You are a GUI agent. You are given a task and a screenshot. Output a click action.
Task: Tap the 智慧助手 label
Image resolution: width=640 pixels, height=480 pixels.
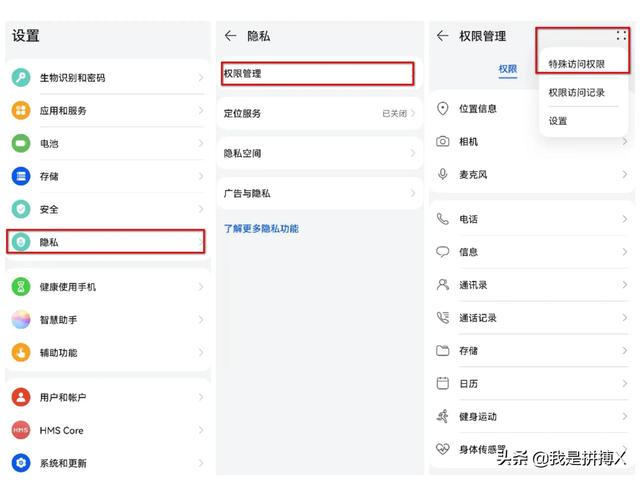tap(58, 320)
